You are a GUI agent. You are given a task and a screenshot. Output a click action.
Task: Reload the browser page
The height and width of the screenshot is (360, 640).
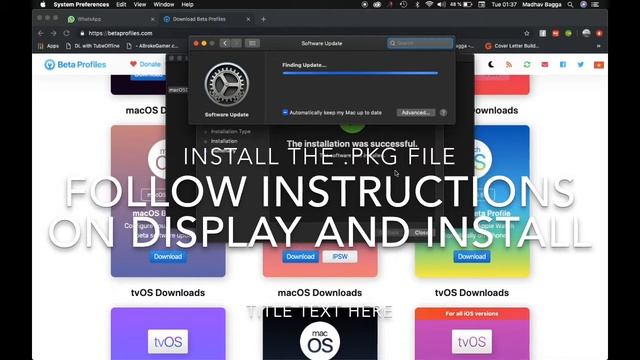(67, 33)
